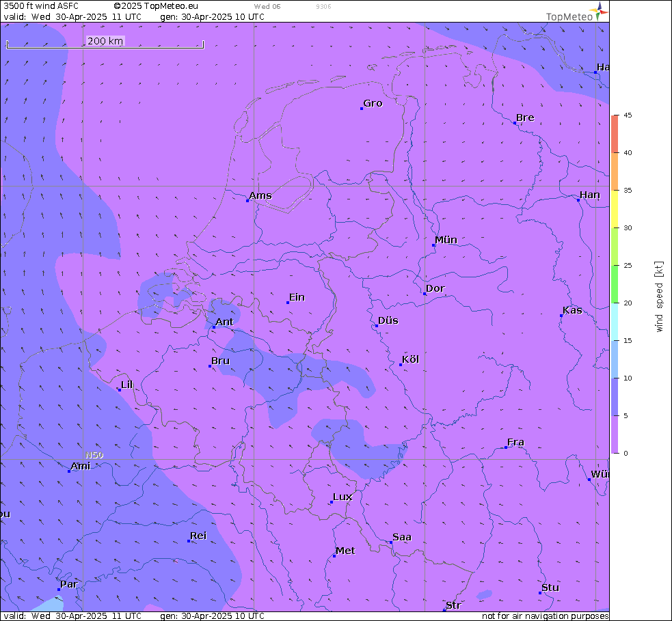672x621 pixels.
Task: Click the "Lux" city label on the map
Action: click(x=343, y=497)
